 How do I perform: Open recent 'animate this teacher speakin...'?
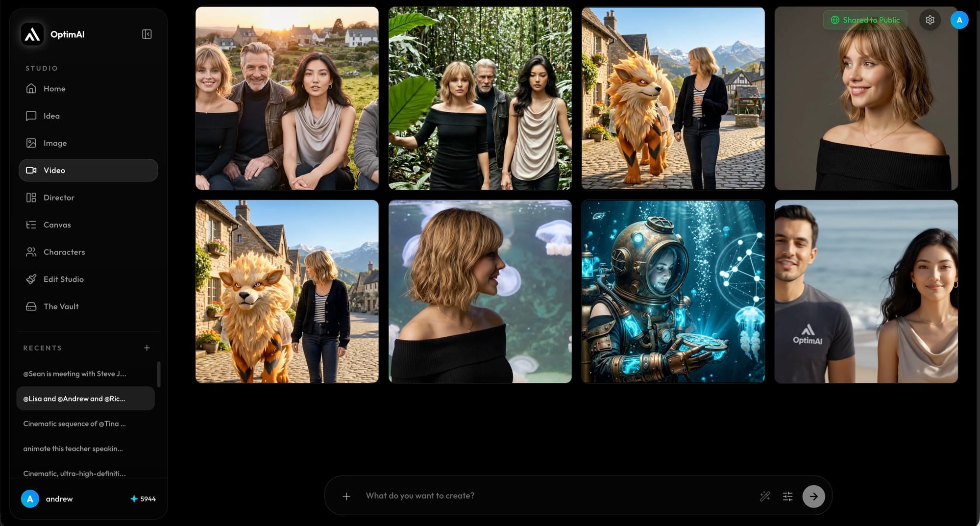coord(85,449)
